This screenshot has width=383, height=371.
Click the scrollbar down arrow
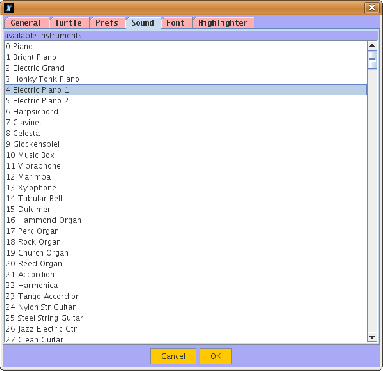tap(372, 338)
